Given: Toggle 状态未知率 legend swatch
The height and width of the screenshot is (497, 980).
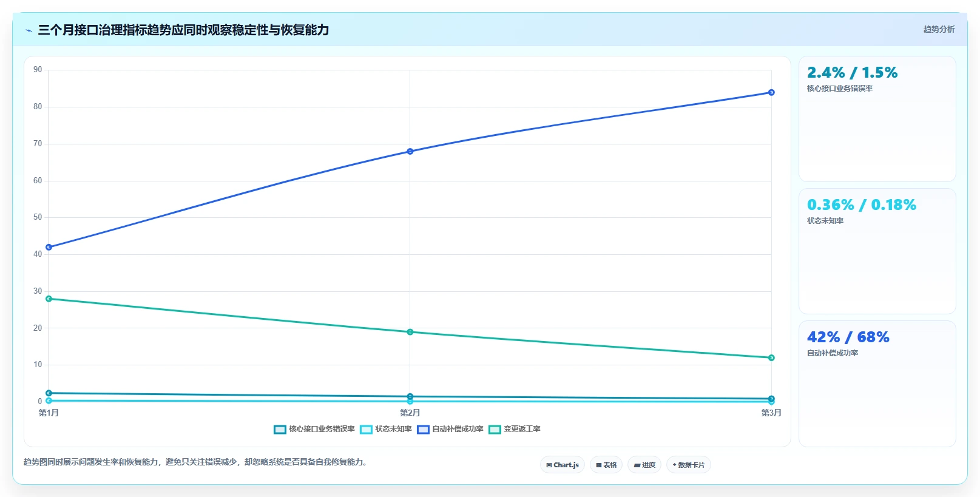Looking at the screenshot, I should coord(366,430).
